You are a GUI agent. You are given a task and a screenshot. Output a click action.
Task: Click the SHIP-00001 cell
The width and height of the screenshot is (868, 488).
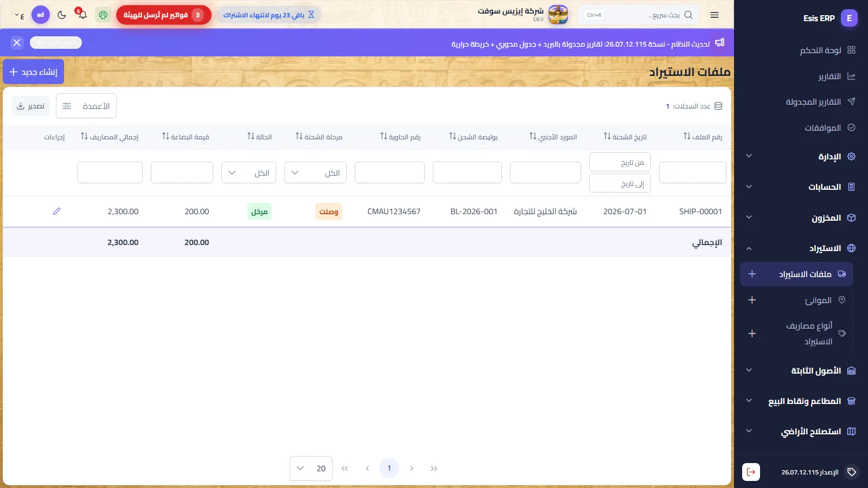pos(700,211)
